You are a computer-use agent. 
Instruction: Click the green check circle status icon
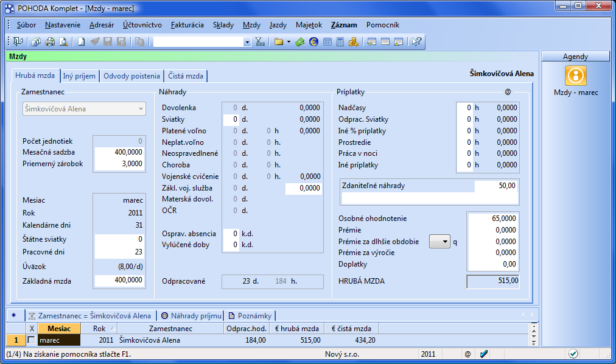573,354
